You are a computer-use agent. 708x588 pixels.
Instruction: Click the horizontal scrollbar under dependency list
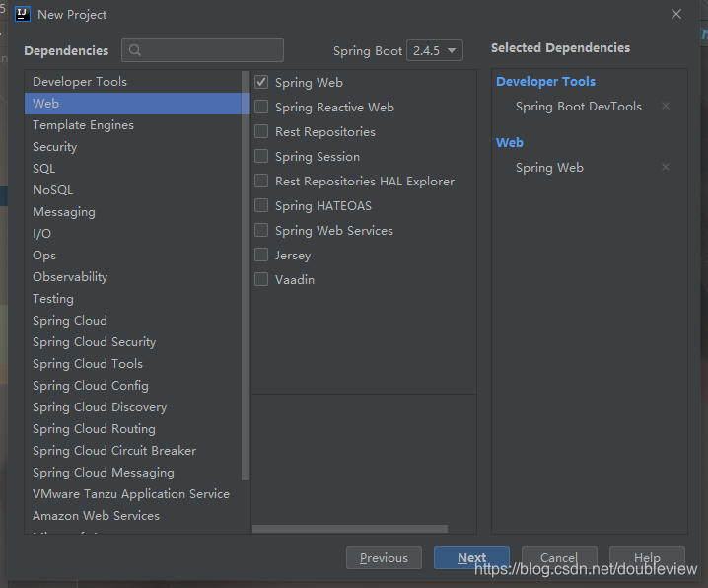(x=350, y=529)
